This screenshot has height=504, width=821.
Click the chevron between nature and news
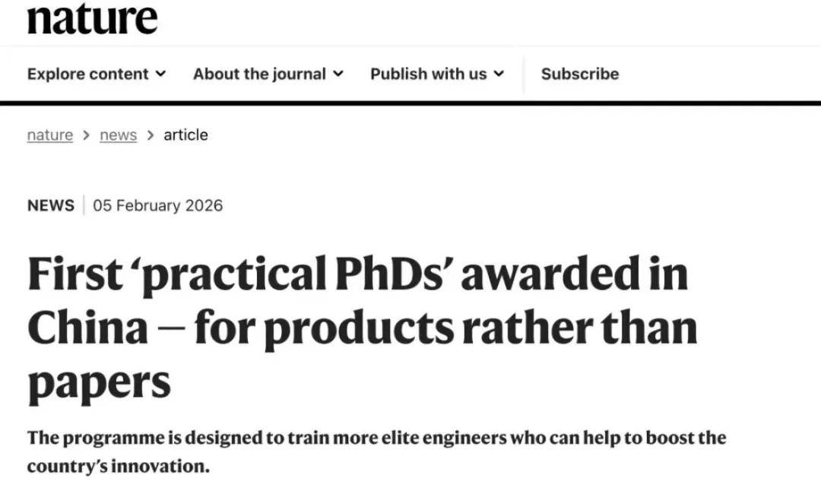point(86,135)
